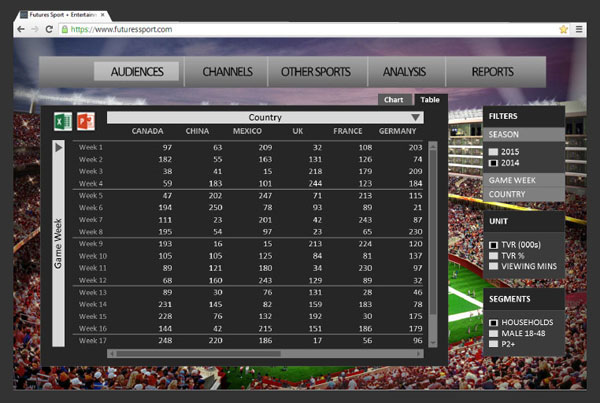The image size is (600, 403).
Task: Open the Country dropdown arrow
Action: click(416, 117)
